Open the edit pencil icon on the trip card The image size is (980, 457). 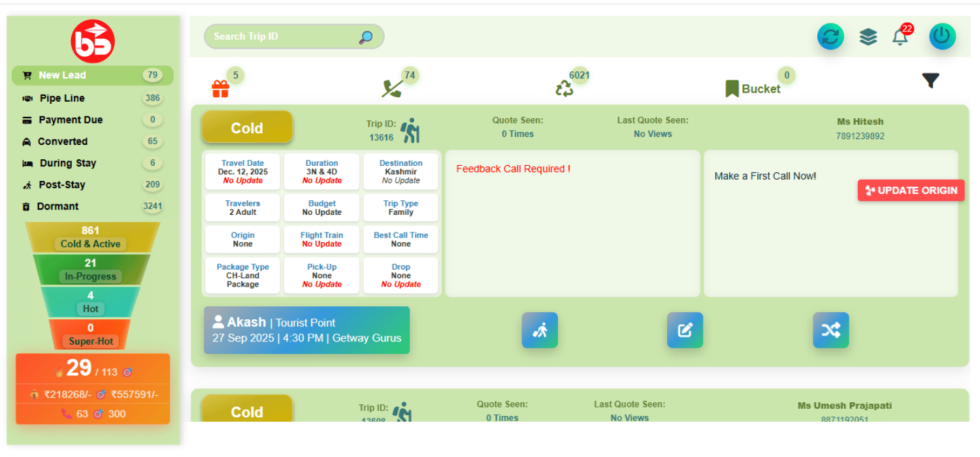[685, 330]
